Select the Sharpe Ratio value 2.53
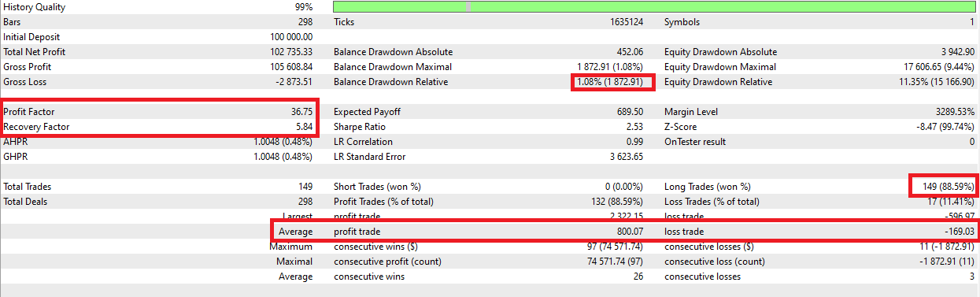This screenshot has width=980, height=297. click(634, 127)
